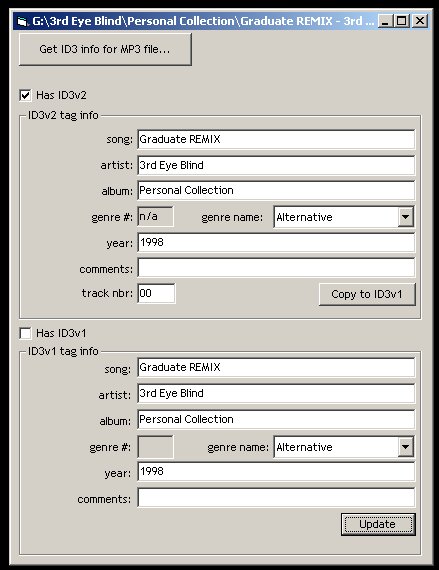Open the ID3v2 genre name dropdown
The height and width of the screenshot is (570, 439).
click(x=405, y=217)
